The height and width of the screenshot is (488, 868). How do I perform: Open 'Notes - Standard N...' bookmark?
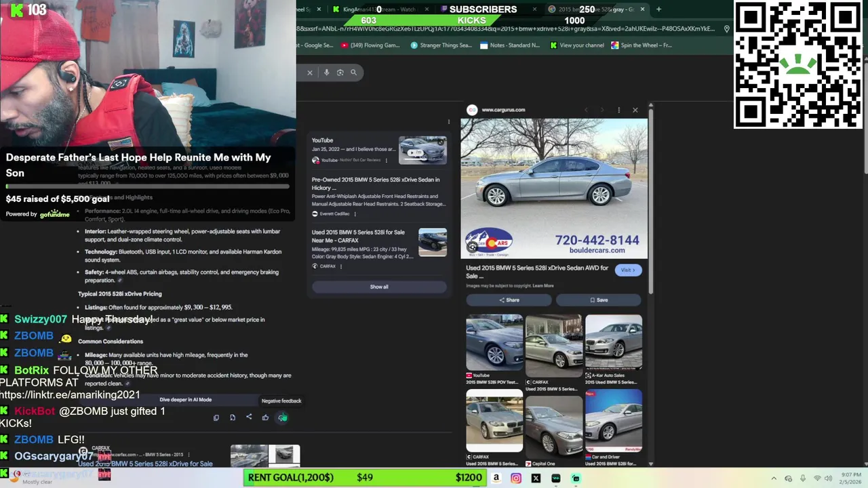[x=510, y=45]
